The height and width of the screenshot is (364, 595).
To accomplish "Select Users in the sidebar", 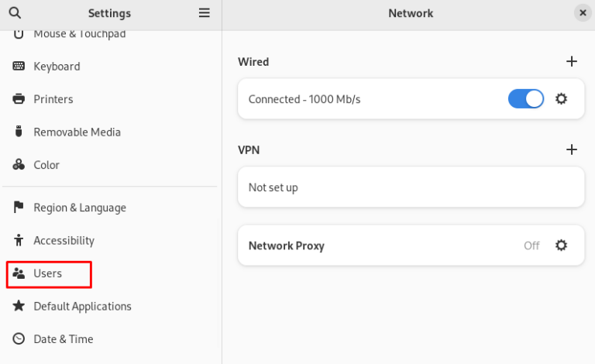I will [x=48, y=273].
